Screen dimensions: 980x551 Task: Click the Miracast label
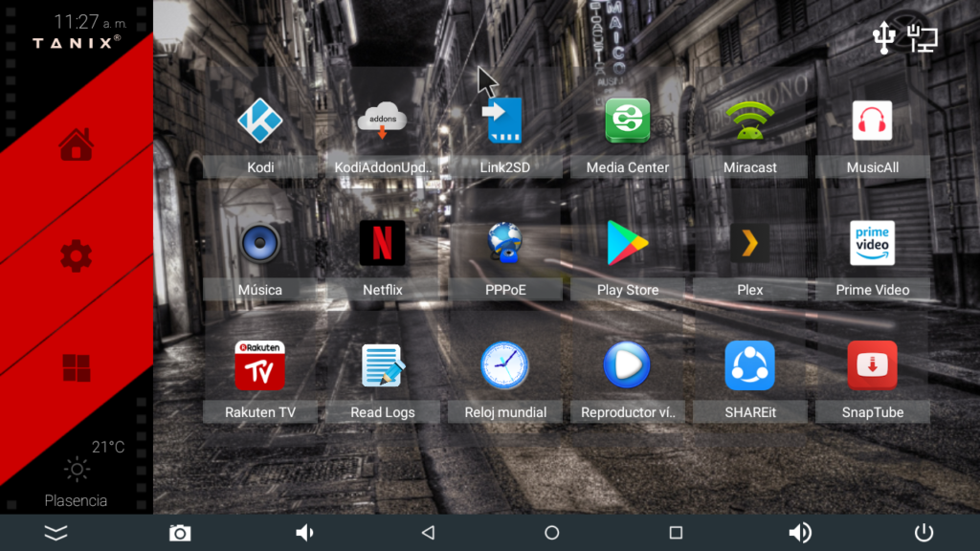coord(750,167)
